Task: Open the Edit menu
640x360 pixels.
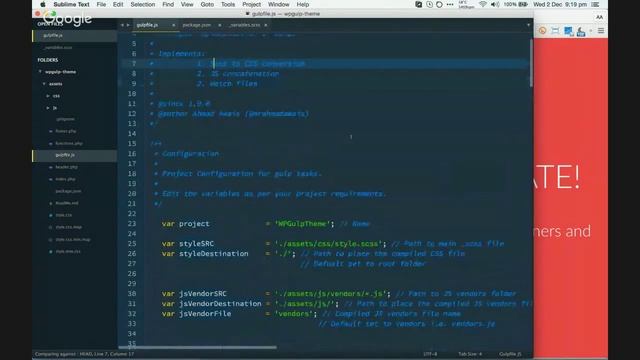Action: pos(118,4)
